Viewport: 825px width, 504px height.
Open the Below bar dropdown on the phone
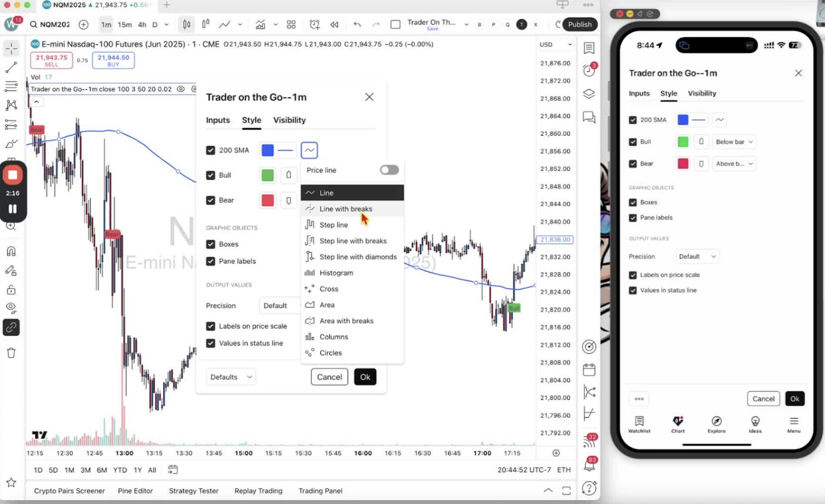coord(734,142)
